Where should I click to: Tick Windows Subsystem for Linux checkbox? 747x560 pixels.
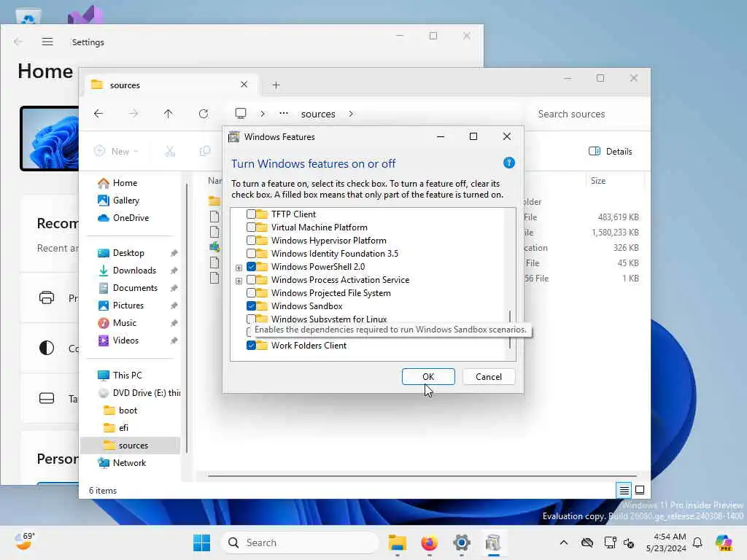pyautogui.click(x=251, y=319)
